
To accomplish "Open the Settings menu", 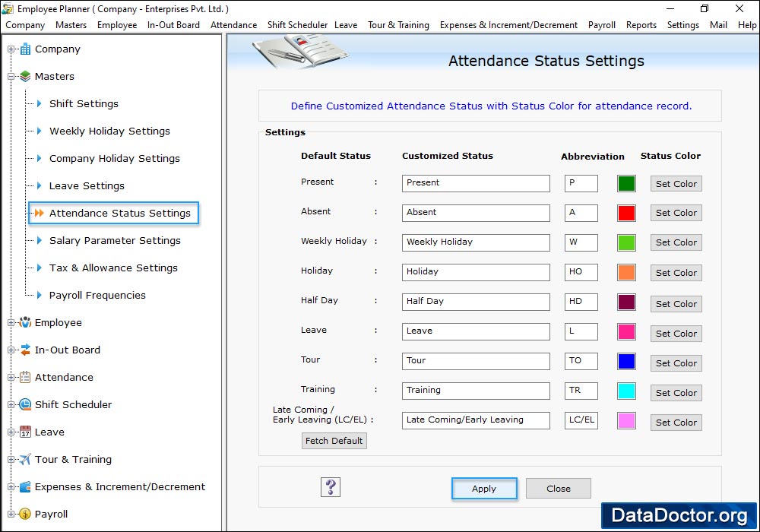I will (x=682, y=25).
